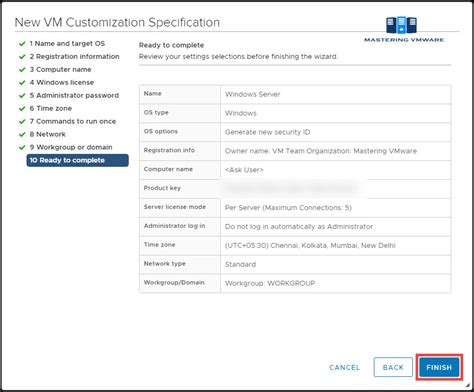474x392 pixels.
Task: Click the 'New VM Customization Specification' dialog title
Action: coord(117,22)
